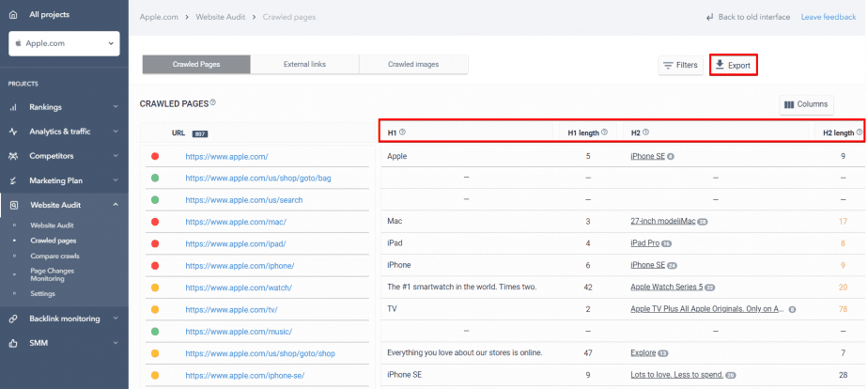The height and width of the screenshot is (389, 868).
Task: Click the H1 column help icon
Action: (402, 132)
